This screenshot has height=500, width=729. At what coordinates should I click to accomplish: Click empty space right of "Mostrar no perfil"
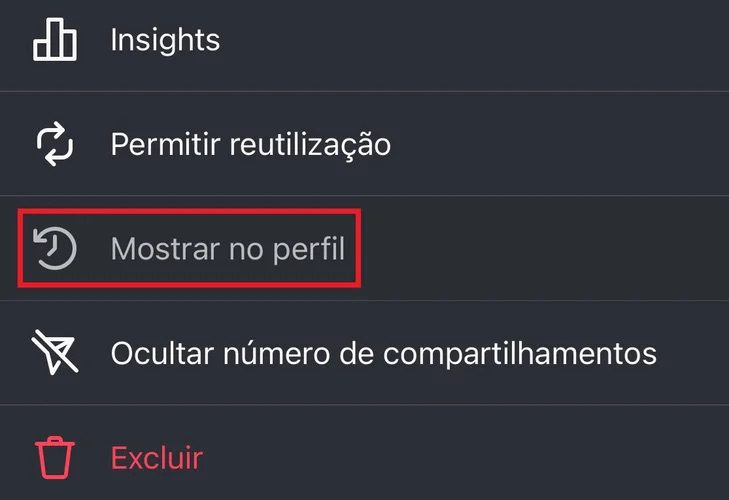[x=540, y=248]
